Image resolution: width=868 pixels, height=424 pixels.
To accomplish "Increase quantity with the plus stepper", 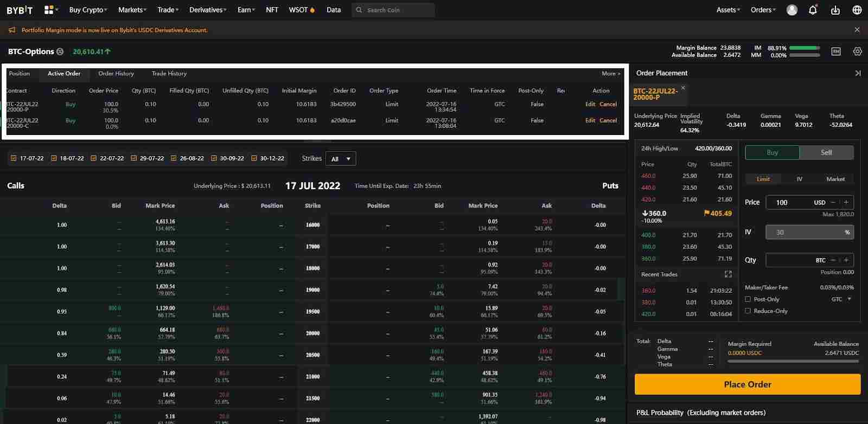I will point(846,260).
